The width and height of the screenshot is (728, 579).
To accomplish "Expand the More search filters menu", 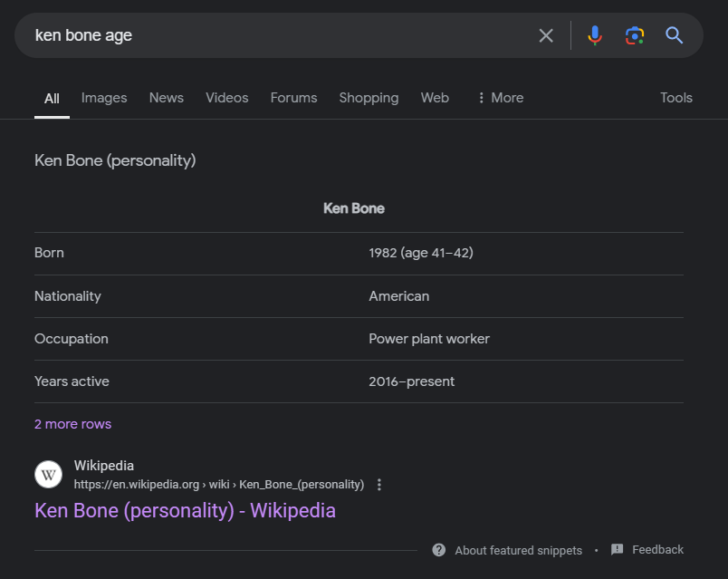I will tap(501, 98).
